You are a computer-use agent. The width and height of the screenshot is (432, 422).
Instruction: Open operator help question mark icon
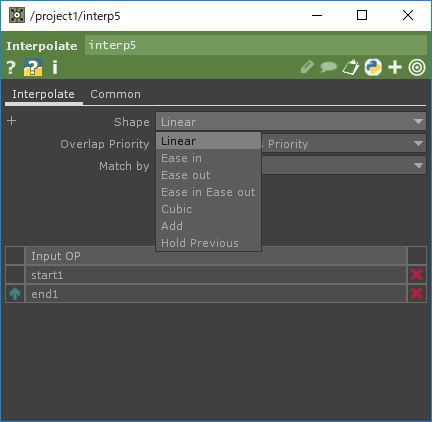[11, 68]
